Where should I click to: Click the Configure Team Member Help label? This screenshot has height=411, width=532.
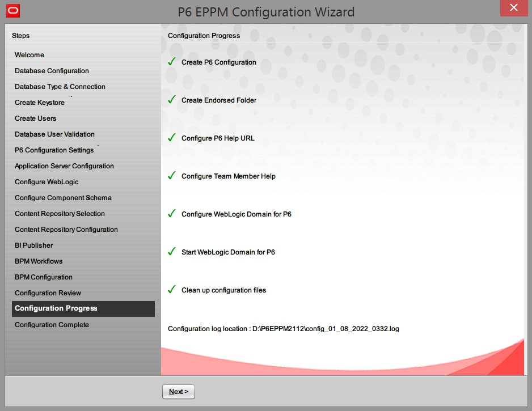click(229, 176)
